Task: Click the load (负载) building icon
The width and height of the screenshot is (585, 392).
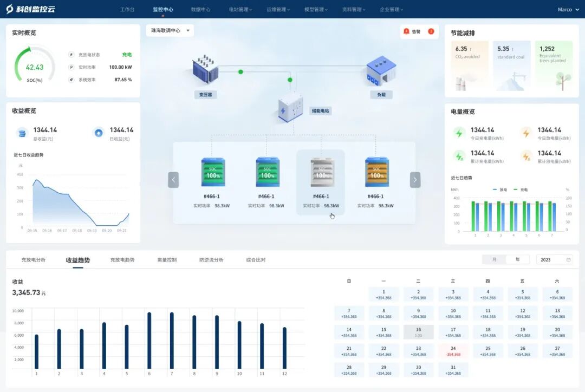Action: point(381,70)
